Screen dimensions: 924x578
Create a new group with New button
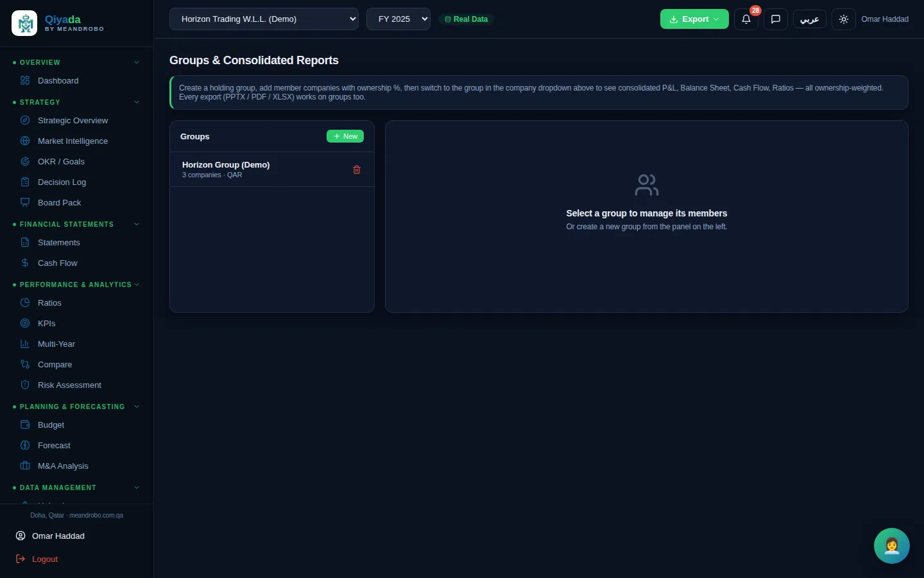pos(345,136)
